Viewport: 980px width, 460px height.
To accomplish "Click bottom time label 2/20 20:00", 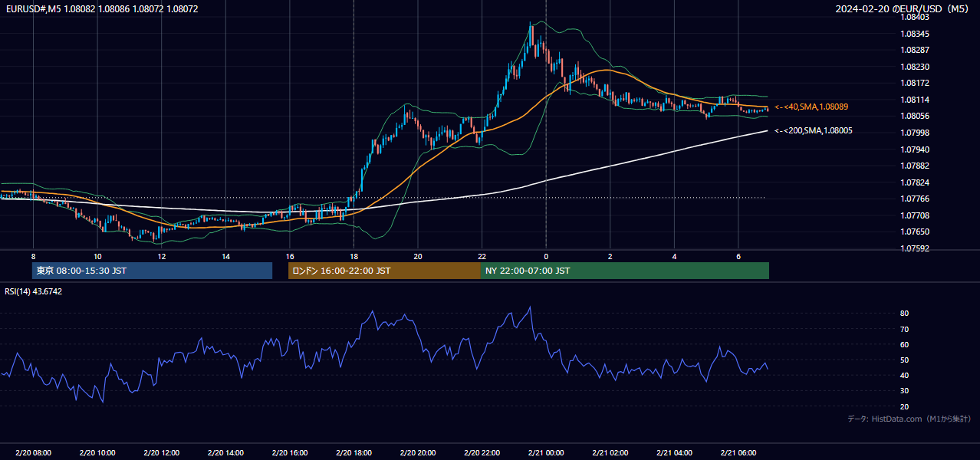I will click(418, 453).
